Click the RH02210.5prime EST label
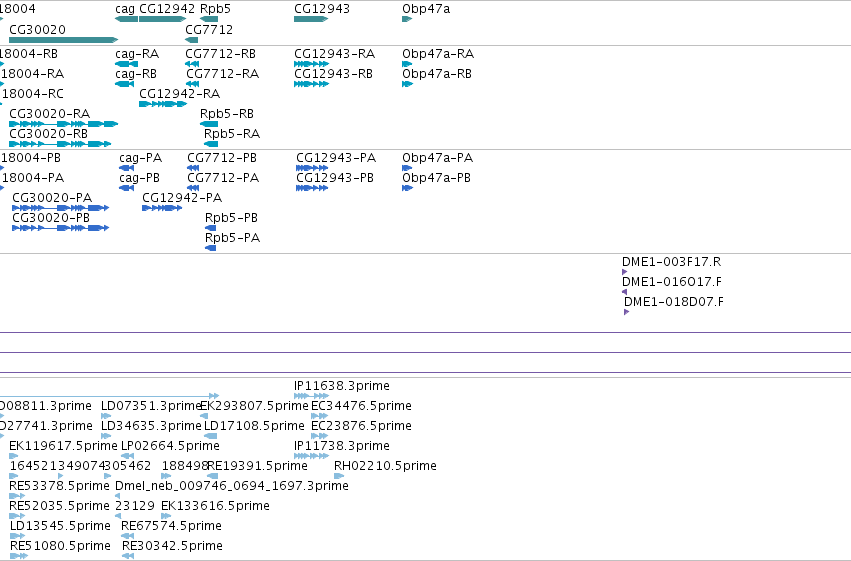851x561 pixels. 385,466
